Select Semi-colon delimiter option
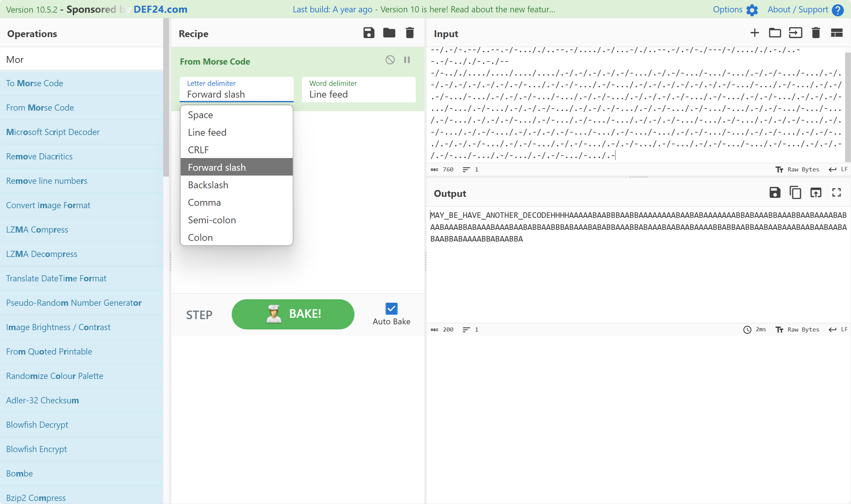The image size is (851, 504). (x=212, y=220)
